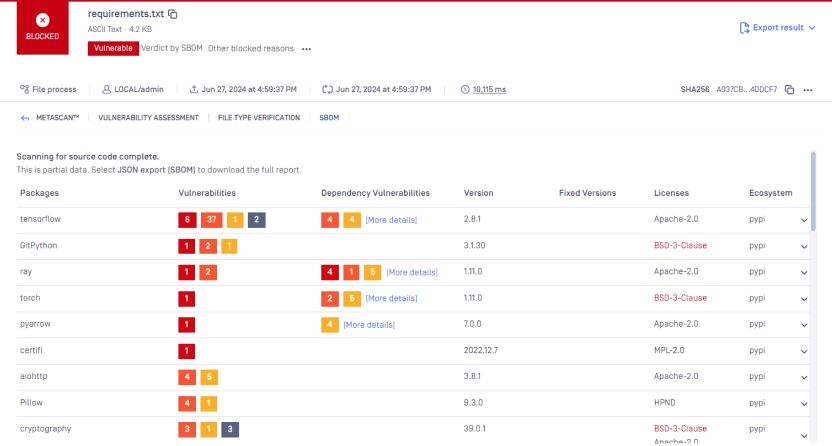832x446 pixels.
Task: Expand the aiohttp package row
Action: point(804,378)
